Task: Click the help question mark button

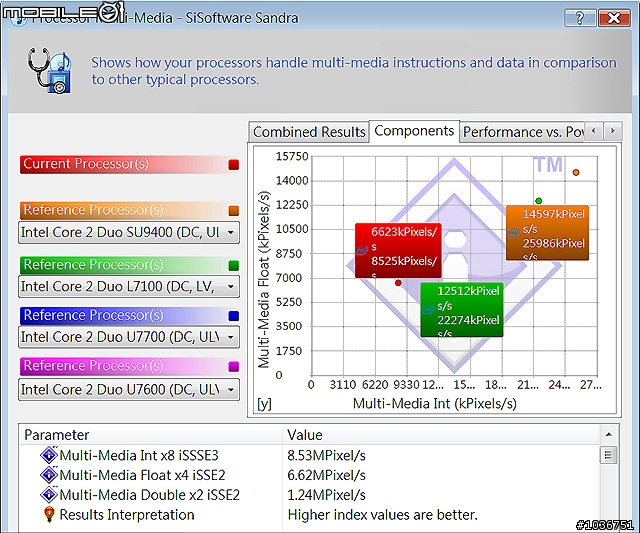Action: point(580,18)
